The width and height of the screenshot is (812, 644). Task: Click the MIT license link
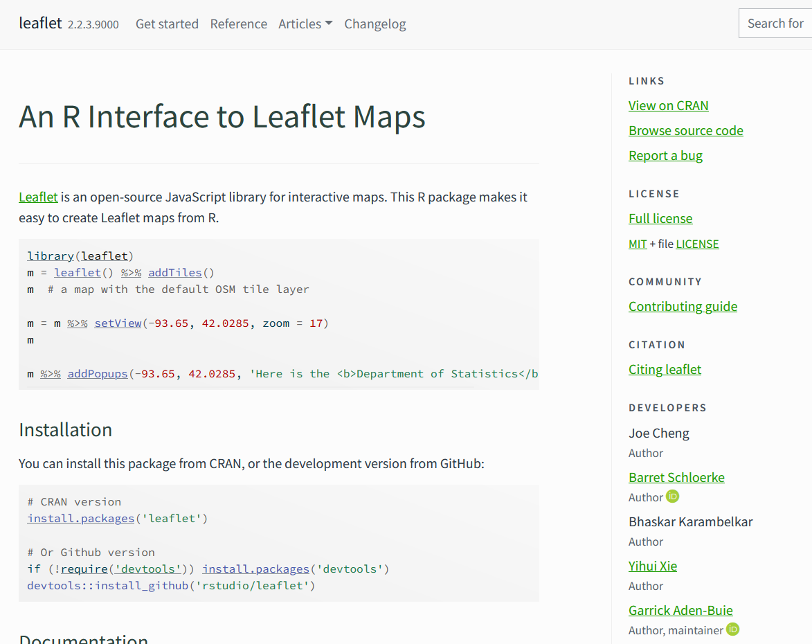click(x=638, y=244)
